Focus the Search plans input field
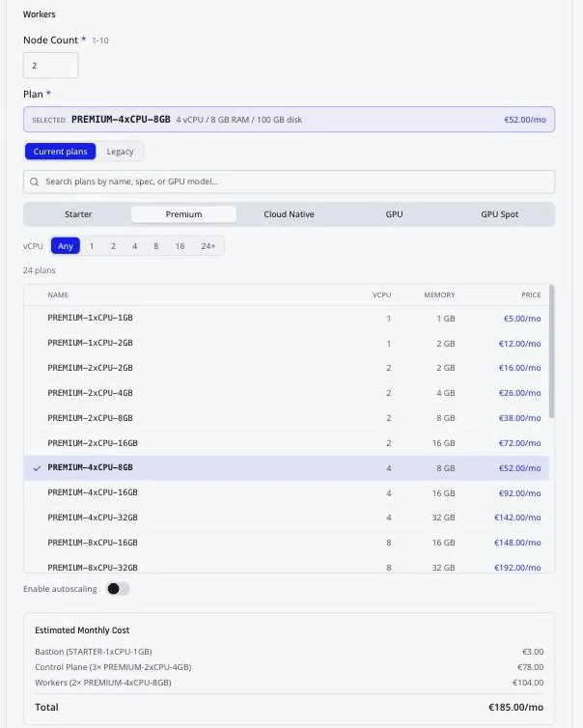This screenshot has height=728, width=583. click(289, 182)
